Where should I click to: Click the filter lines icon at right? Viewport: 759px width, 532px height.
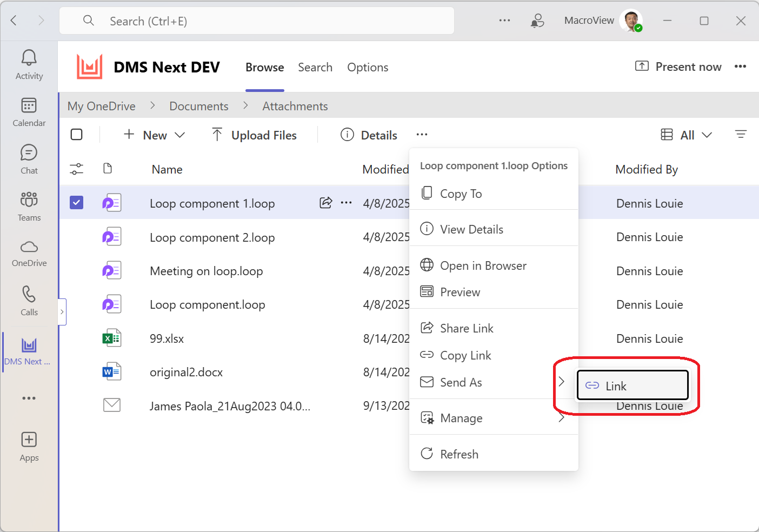pyautogui.click(x=741, y=135)
